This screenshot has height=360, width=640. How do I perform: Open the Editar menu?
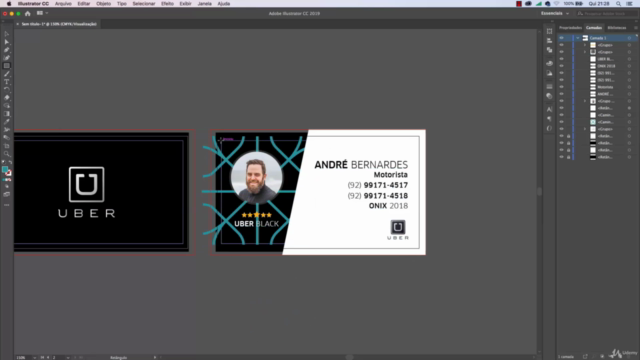[84, 4]
